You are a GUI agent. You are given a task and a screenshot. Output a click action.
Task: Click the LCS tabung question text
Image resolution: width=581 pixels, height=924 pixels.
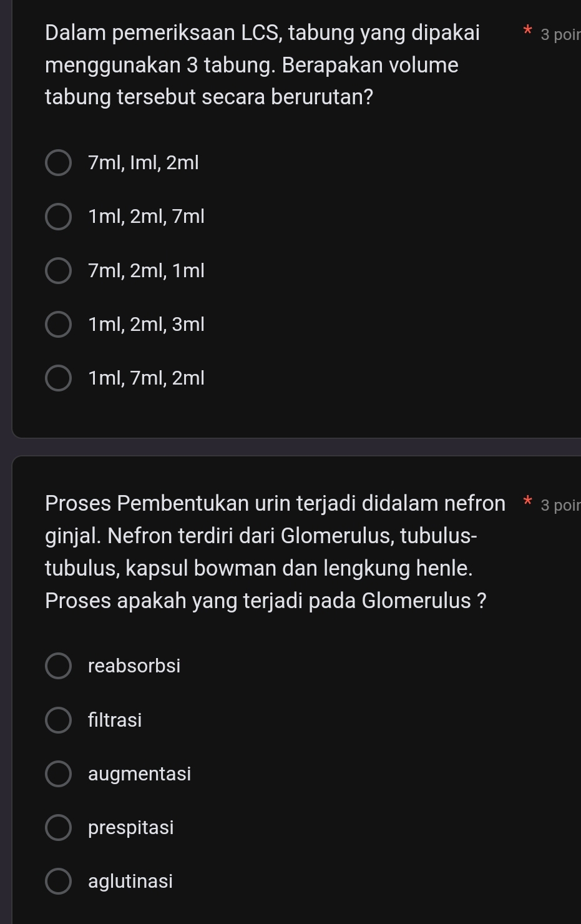(263, 65)
